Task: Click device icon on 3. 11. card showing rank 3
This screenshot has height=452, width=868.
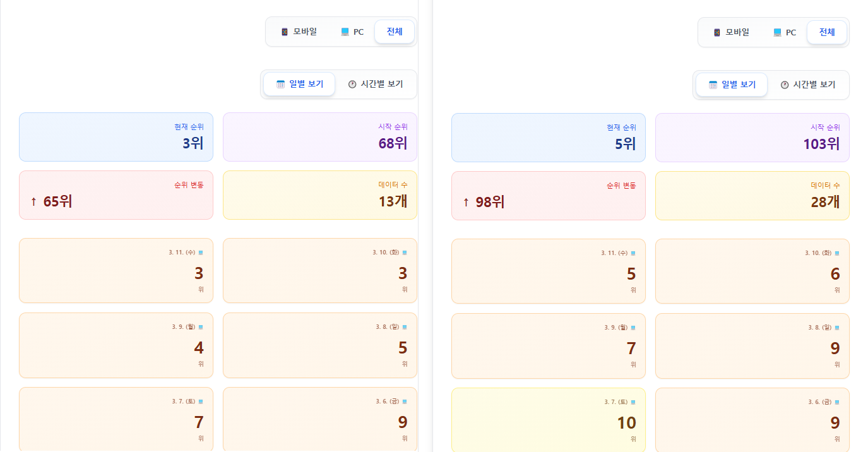Action: pos(201,253)
